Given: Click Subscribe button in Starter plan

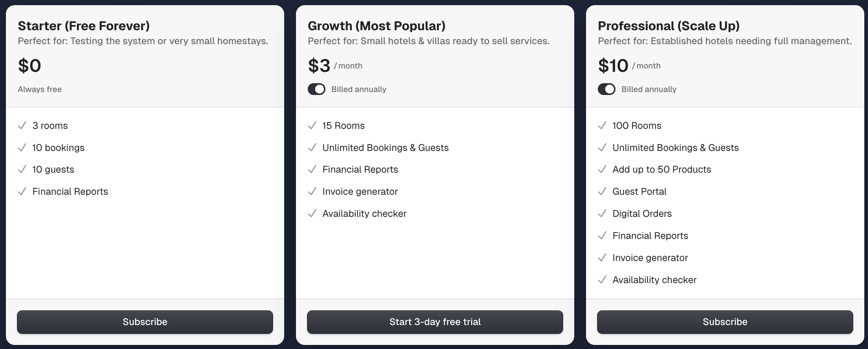Looking at the screenshot, I should 145,322.
